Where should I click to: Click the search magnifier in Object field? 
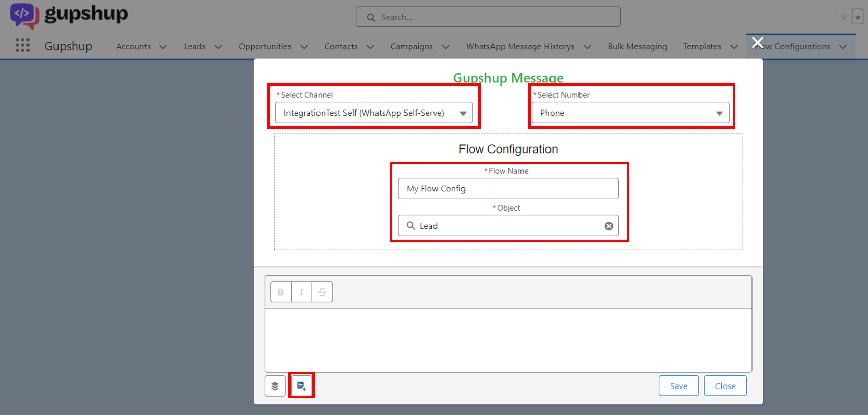[x=411, y=225]
